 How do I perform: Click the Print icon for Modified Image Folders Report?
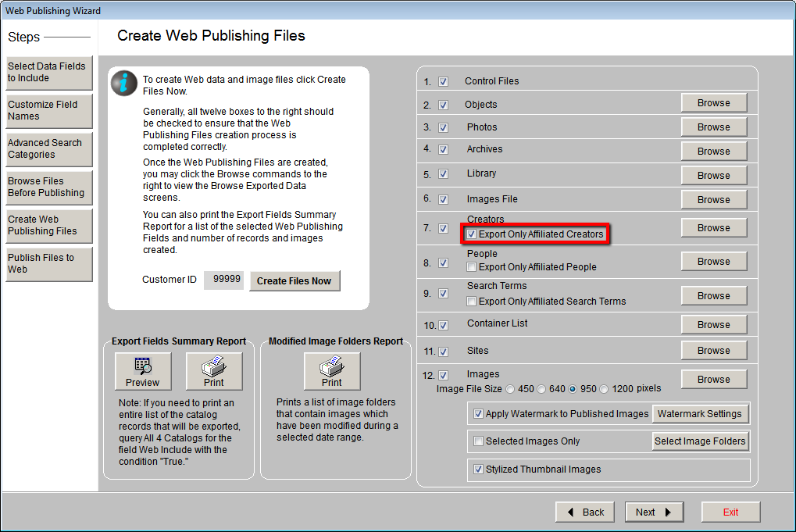coord(331,371)
